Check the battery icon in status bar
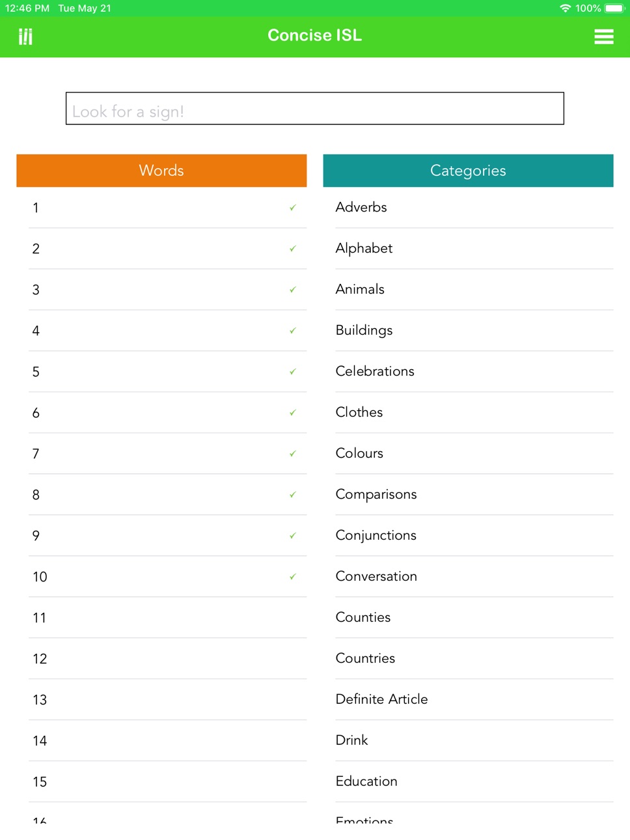630x840 pixels. [614, 8]
